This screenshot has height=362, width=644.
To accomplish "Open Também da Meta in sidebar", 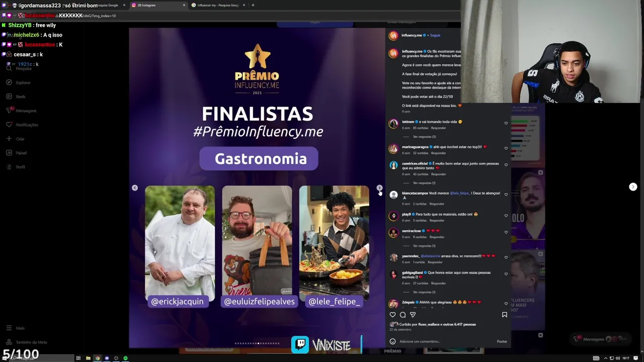I will [26, 342].
